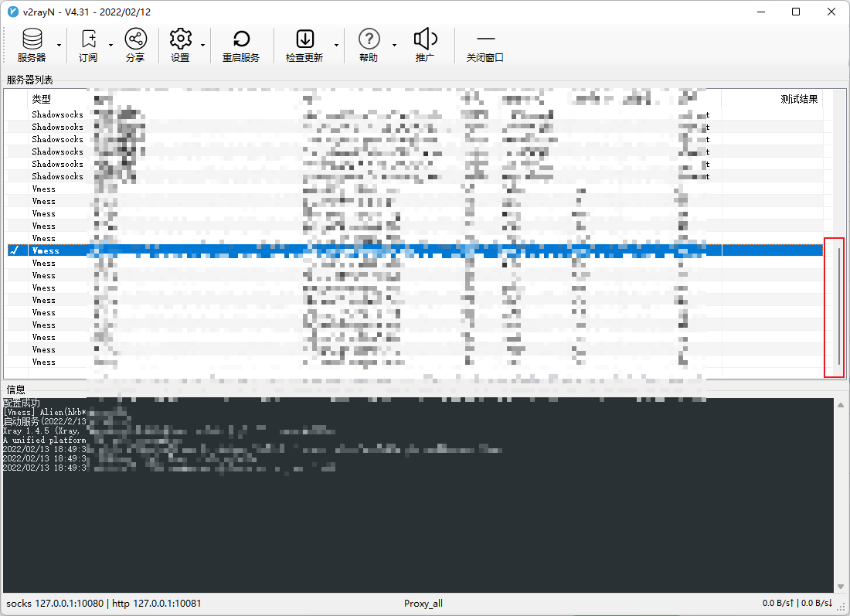Close the v2rayN window
Screen dimensions: 850x616
831,12
